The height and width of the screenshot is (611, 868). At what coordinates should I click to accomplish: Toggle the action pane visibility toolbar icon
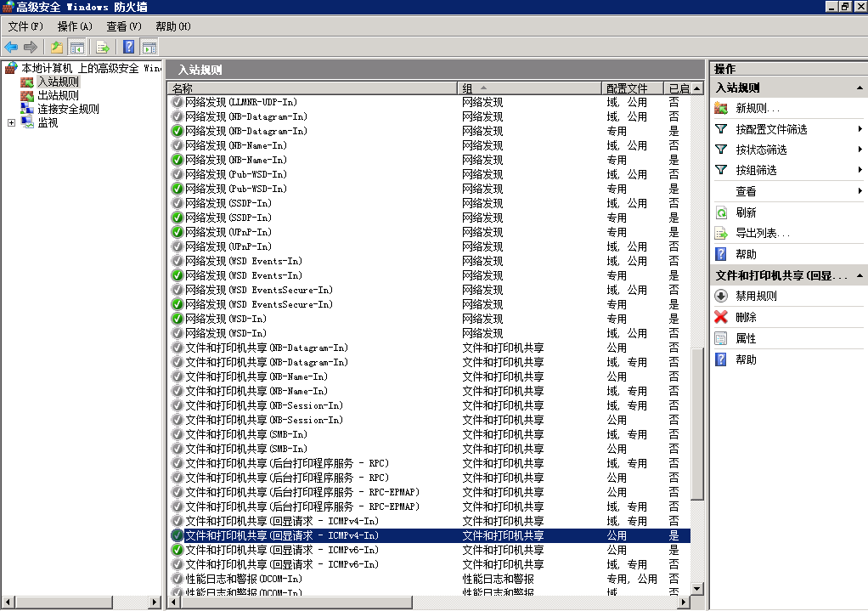[149, 47]
